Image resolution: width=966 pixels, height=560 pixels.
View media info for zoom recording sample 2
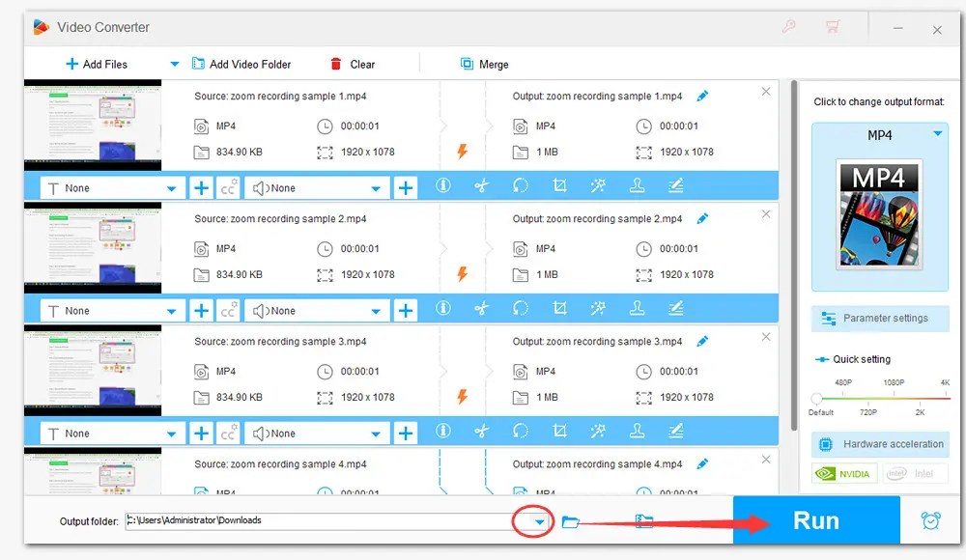[x=443, y=310]
